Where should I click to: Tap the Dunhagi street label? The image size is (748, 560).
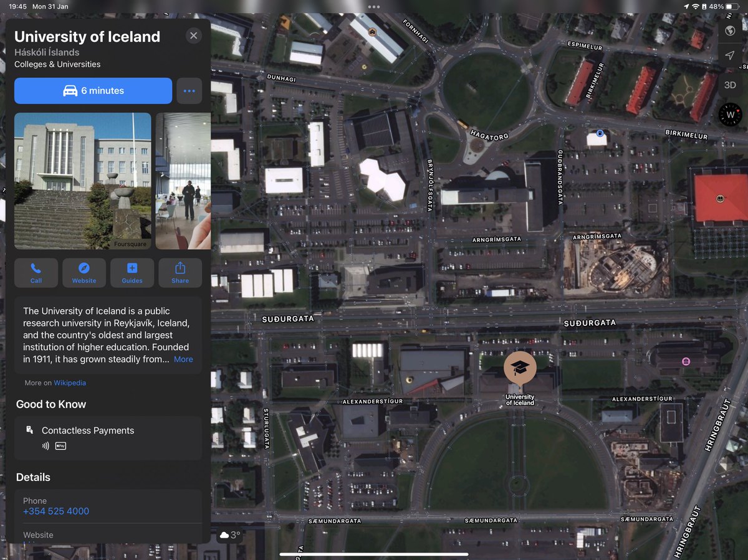pos(280,78)
